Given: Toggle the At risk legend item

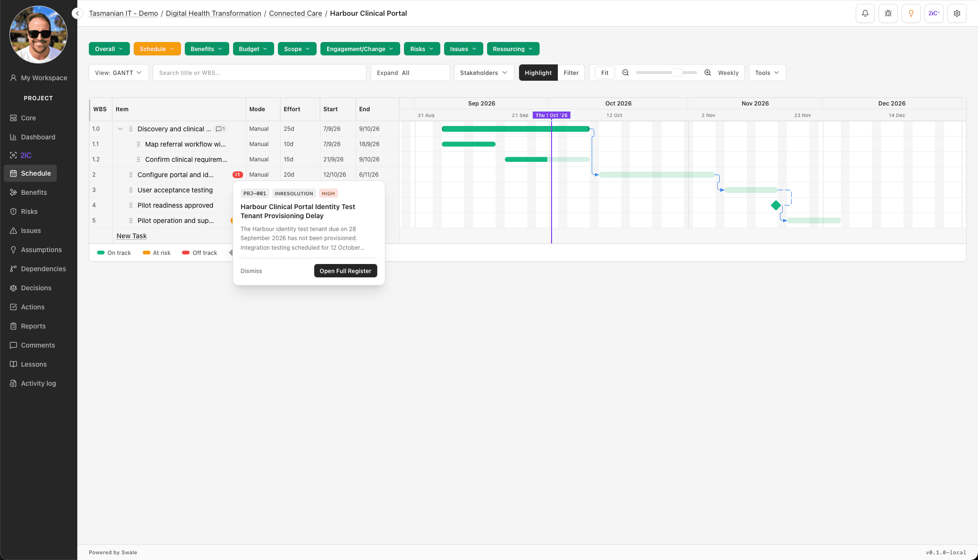Looking at the screenshot, I should click(x=157, y=253).
